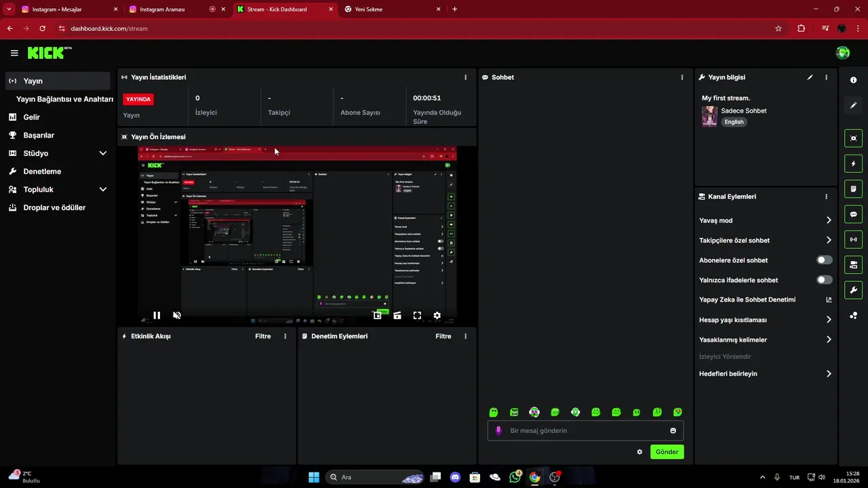Toggle the stream preview widget icon in sidebar
The height and width of the screenshot is (488, 868).
tap(853, 138)
